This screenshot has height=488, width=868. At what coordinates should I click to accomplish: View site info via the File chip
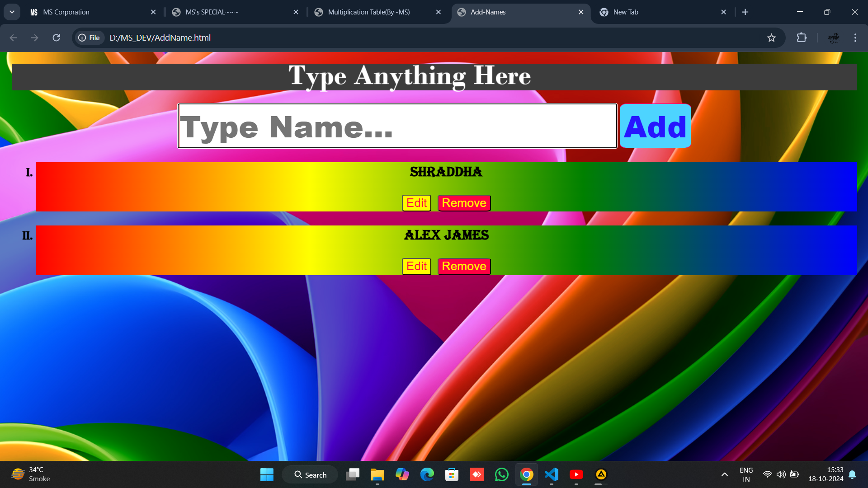tap(89, 38)
